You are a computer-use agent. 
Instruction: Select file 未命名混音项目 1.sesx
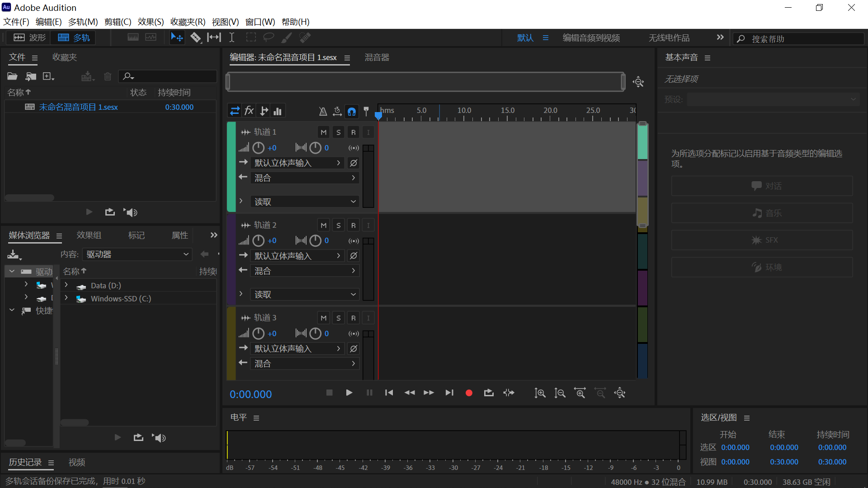pyautogui.click(x=78, y=107)
